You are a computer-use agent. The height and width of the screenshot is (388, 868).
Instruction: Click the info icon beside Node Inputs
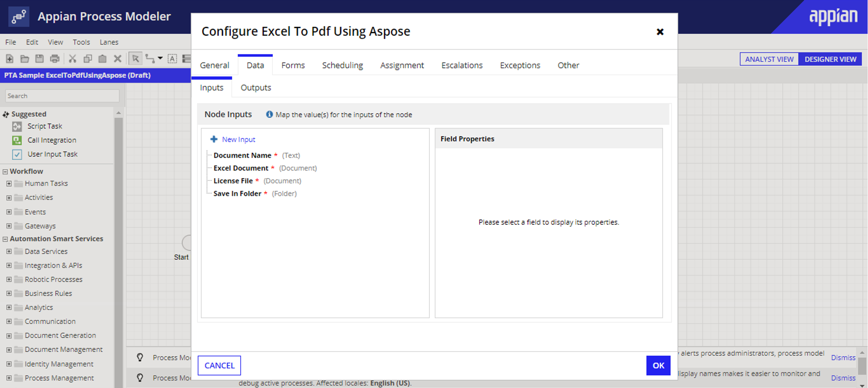pyautogui.click(x=269, y=114)
